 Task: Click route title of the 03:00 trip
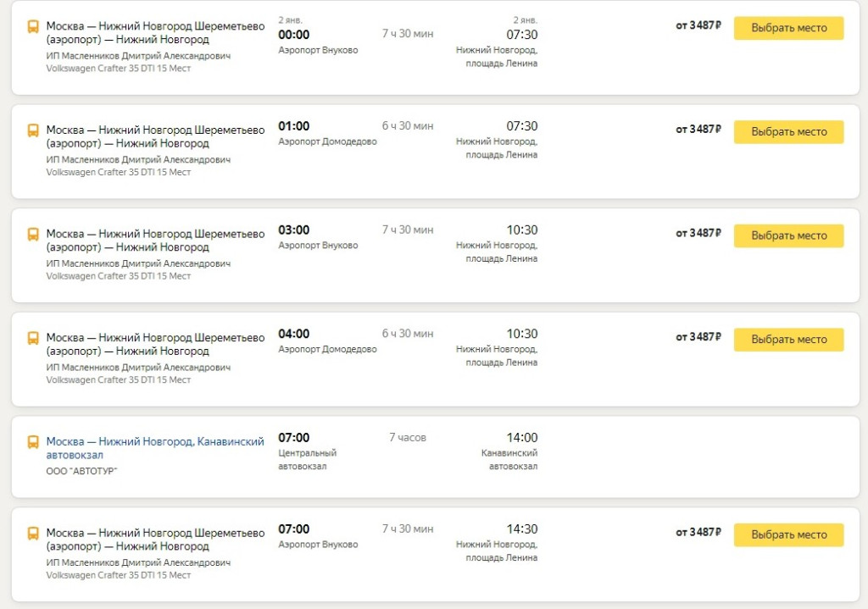(155, 241)
